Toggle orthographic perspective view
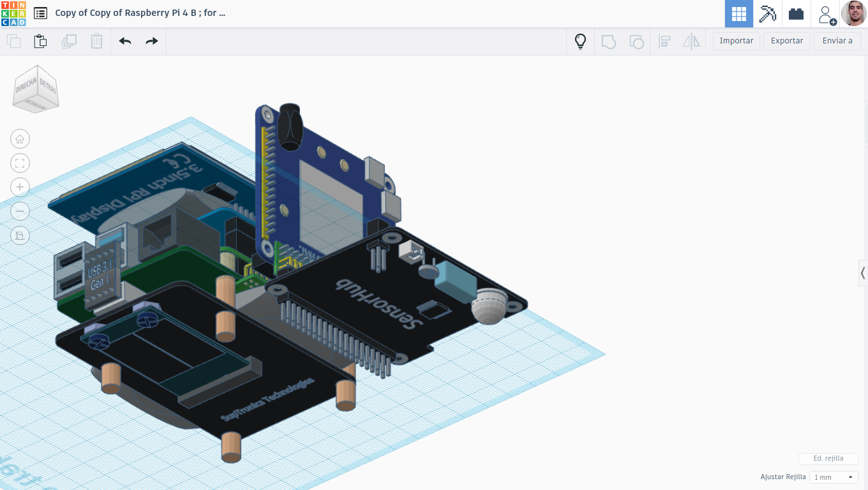Viewport: 868px width, 490px height. (20, 235)
